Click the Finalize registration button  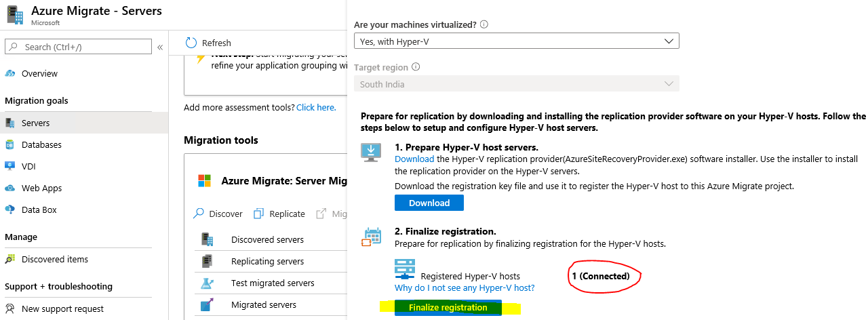(x=448, y=308)
